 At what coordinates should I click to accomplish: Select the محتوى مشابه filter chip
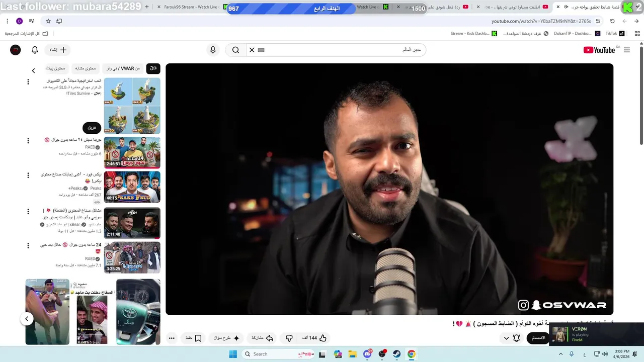[86, 68]
